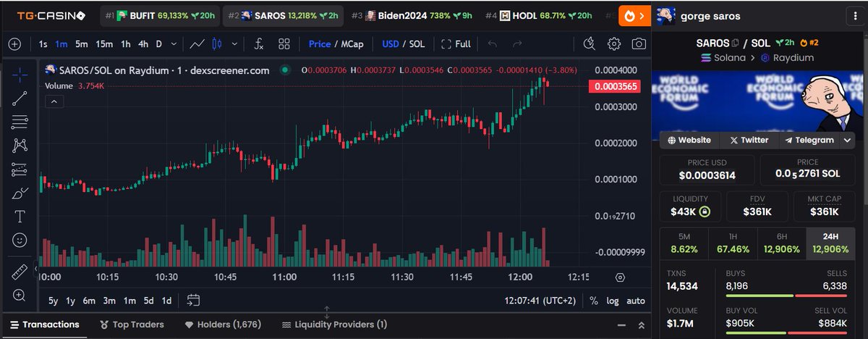Open the emoji icons tool
The image size is (868, 339).
20,239
